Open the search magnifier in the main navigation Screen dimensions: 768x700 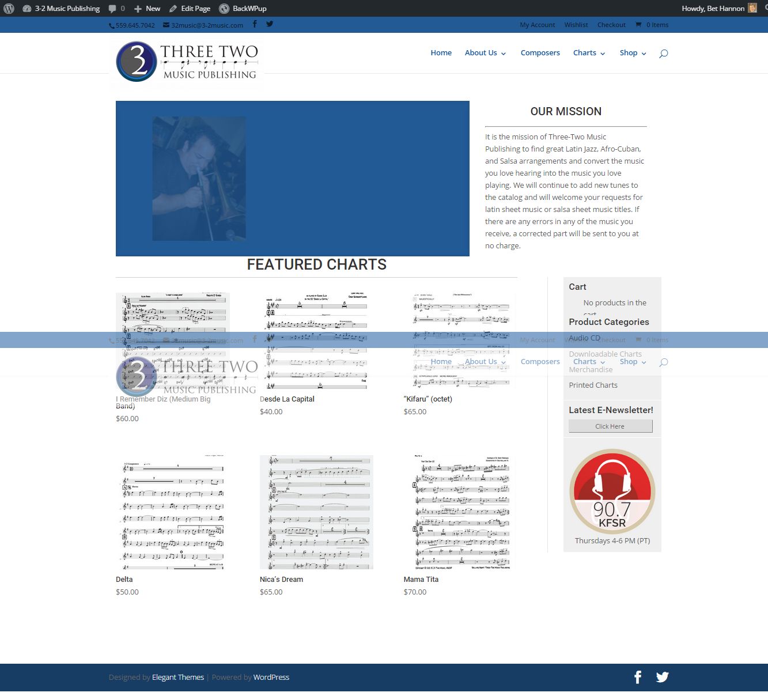tap(664, 53)
